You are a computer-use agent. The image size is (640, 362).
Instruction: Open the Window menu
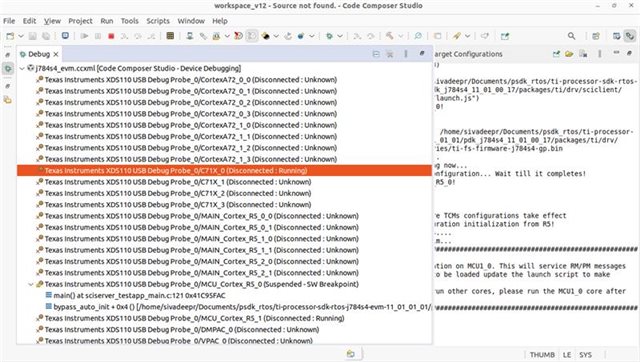point(191,21)
